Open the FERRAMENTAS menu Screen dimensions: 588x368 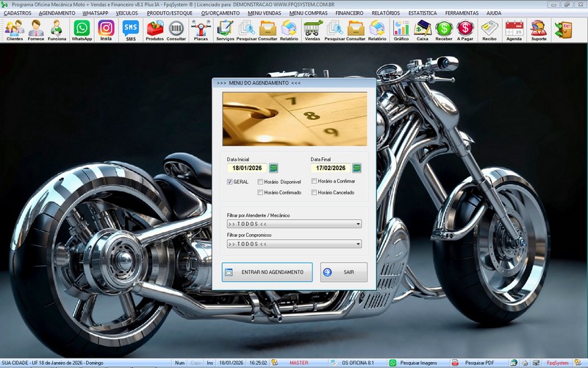click(462, 13)
